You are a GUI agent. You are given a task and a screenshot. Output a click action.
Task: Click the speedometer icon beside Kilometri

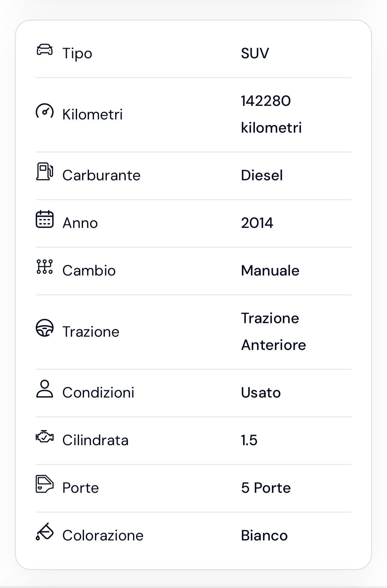[x=44, y=111]
